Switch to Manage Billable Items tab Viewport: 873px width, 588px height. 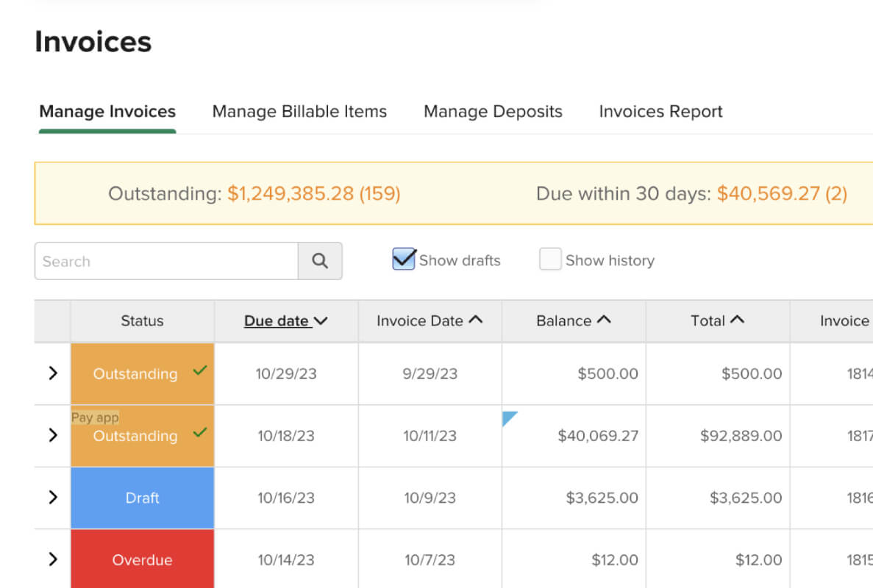tap(299, 111)
